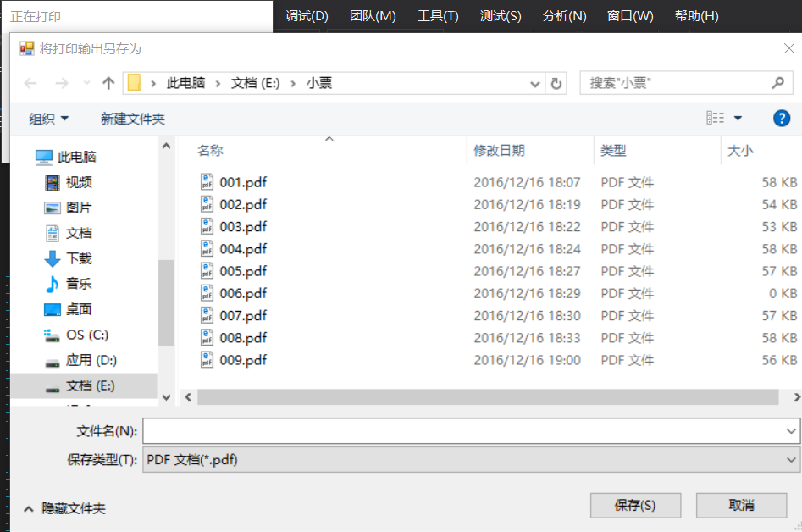Viewport: 802px width, 532px height.
Task: Create a folder with 新建文件夹
Action: [x=132, y=119]
